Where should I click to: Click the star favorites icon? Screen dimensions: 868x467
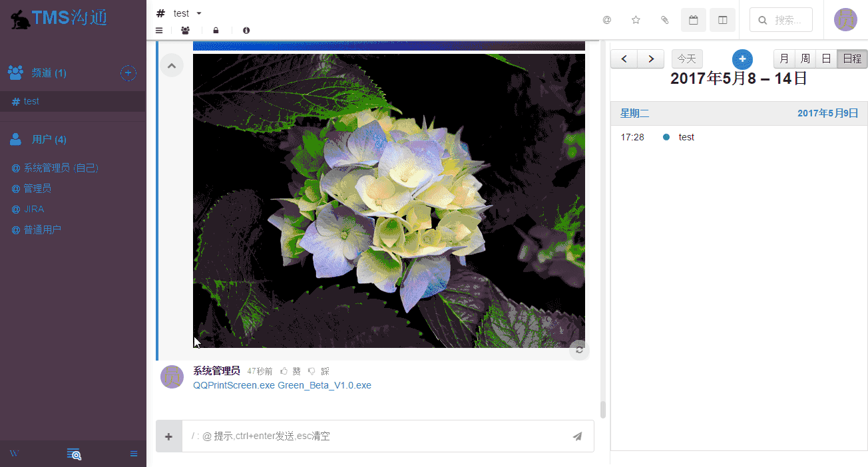tap(636, 20)
